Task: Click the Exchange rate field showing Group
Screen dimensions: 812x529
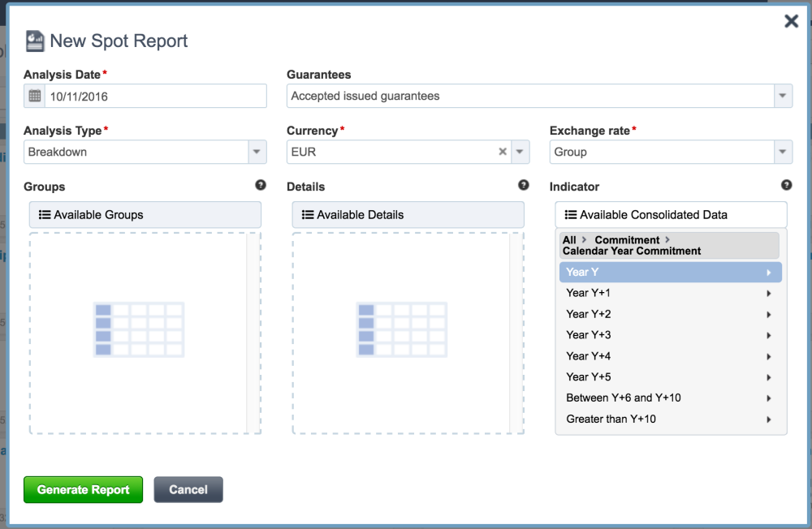Action: pyautogui.click(x=662, y=152)
